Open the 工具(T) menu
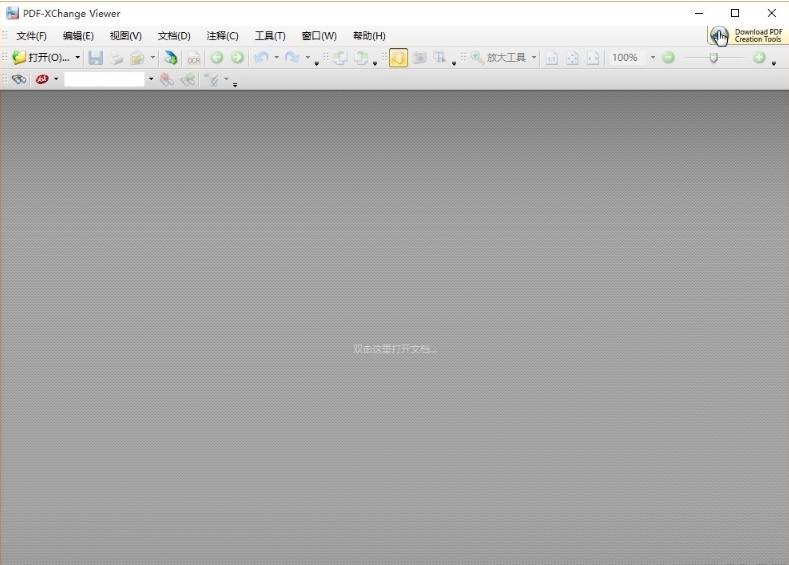 pos(270,36)
